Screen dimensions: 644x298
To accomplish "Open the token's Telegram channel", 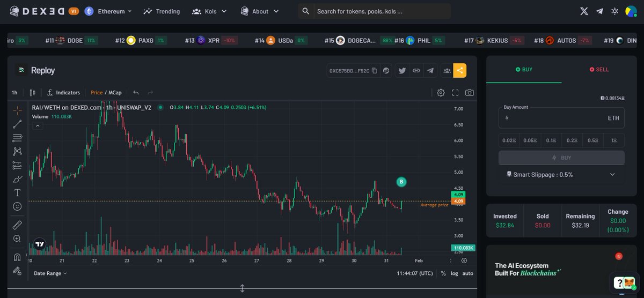I will tap(430, 70).
